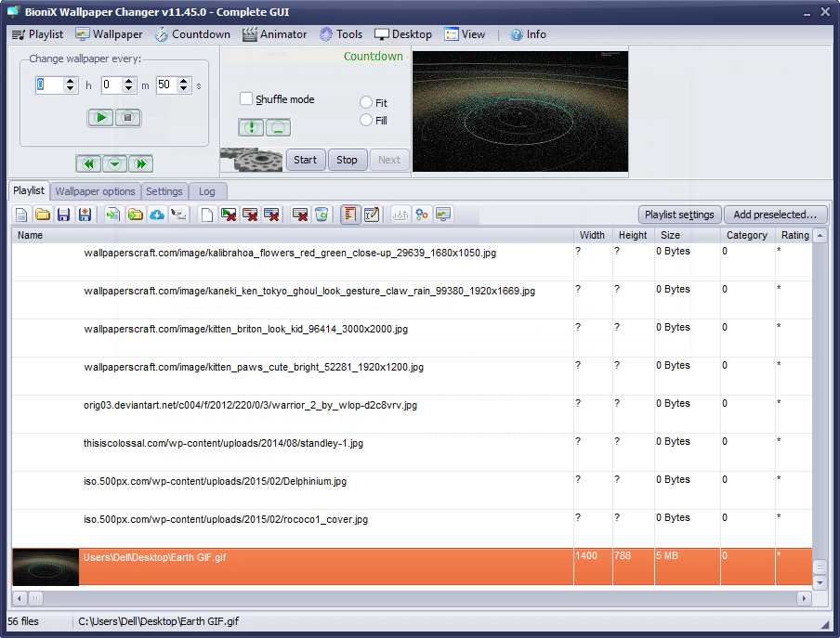Open a saved playlist from folder
This screenshot has height=638, width=840.
[41, 215]
